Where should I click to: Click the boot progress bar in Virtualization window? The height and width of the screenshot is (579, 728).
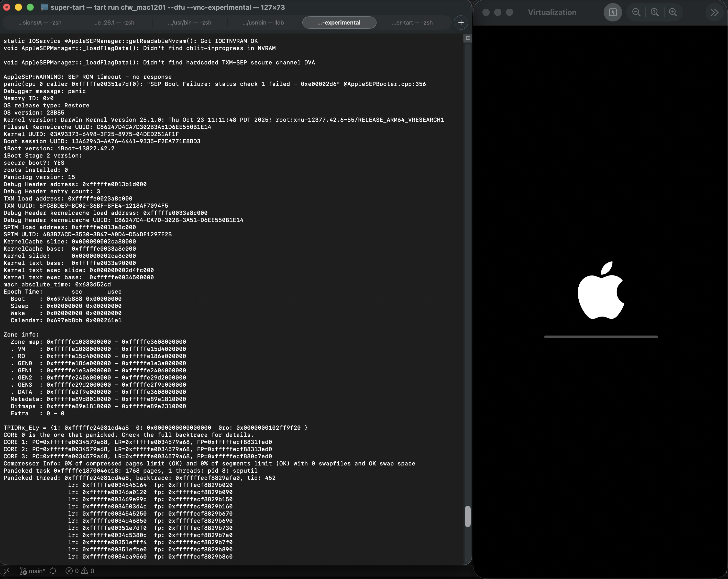click(x=601, y=337)
